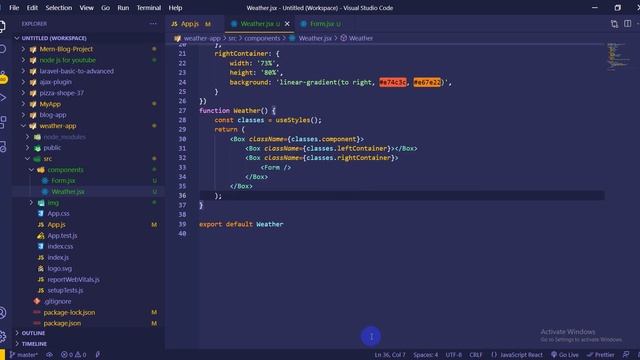Click the JavaScript React language mode
Viewport: 640px width, 360px height.
coord(517,355)
